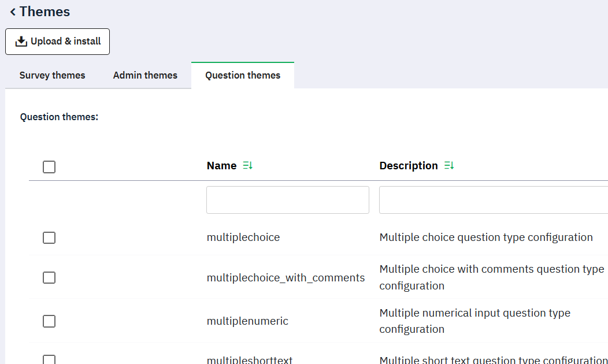Sort by the Description column header
608x364 pixels.
(x=408, y=166)
